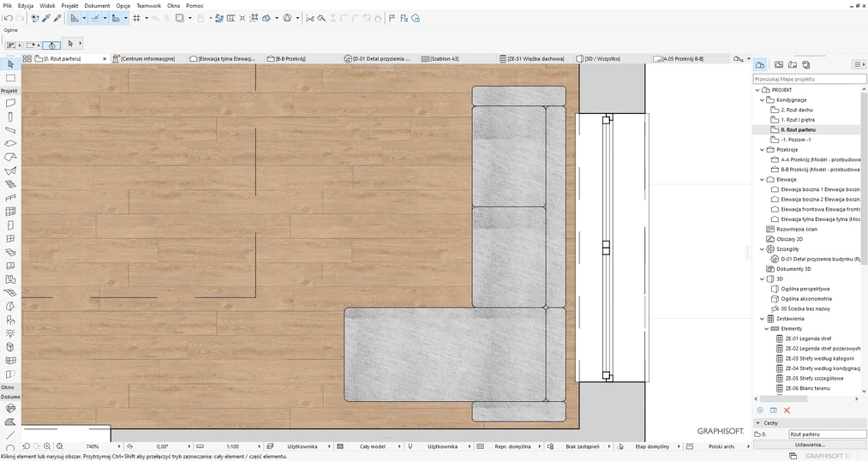Toggle the Quick Selection magnet button
The image size is (868, 461).
tap(51, 45)
